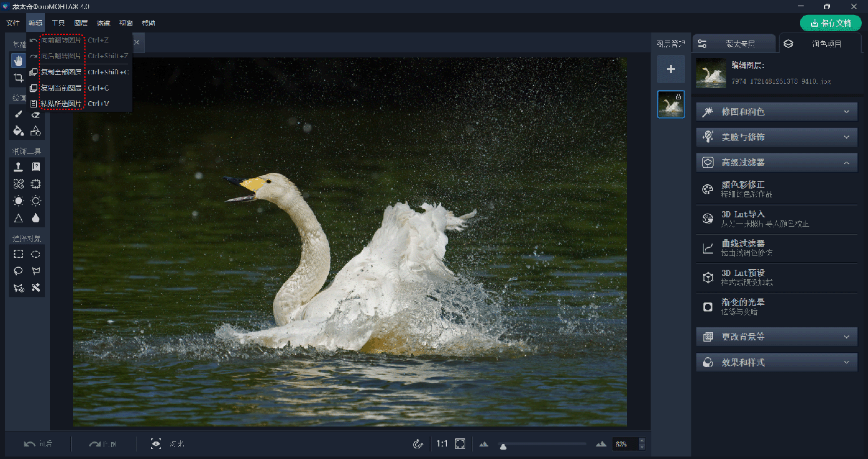Select the swan layer thumbnail in layers list
The height and width of the screenshot is (459, 868).
(x=671, y=104)
